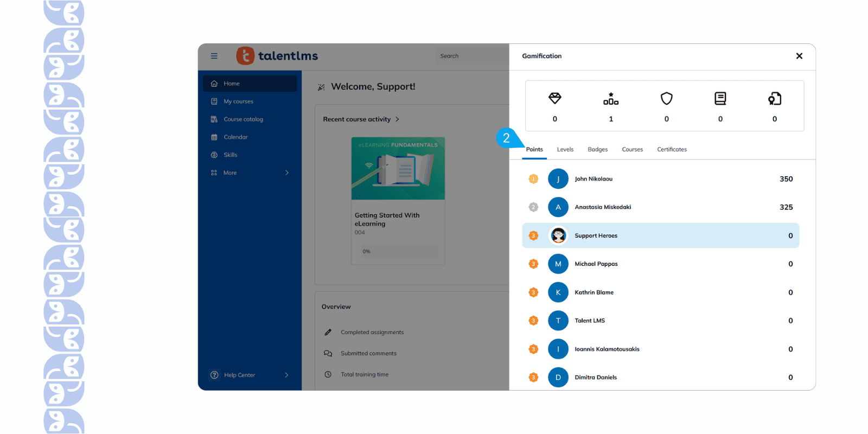Click the TalentLMS logo

(277, 56)
